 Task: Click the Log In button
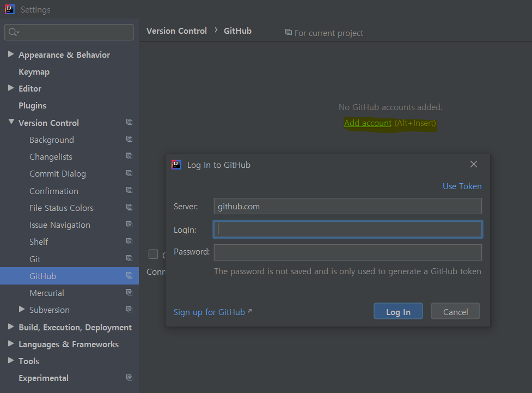point(399,311)
